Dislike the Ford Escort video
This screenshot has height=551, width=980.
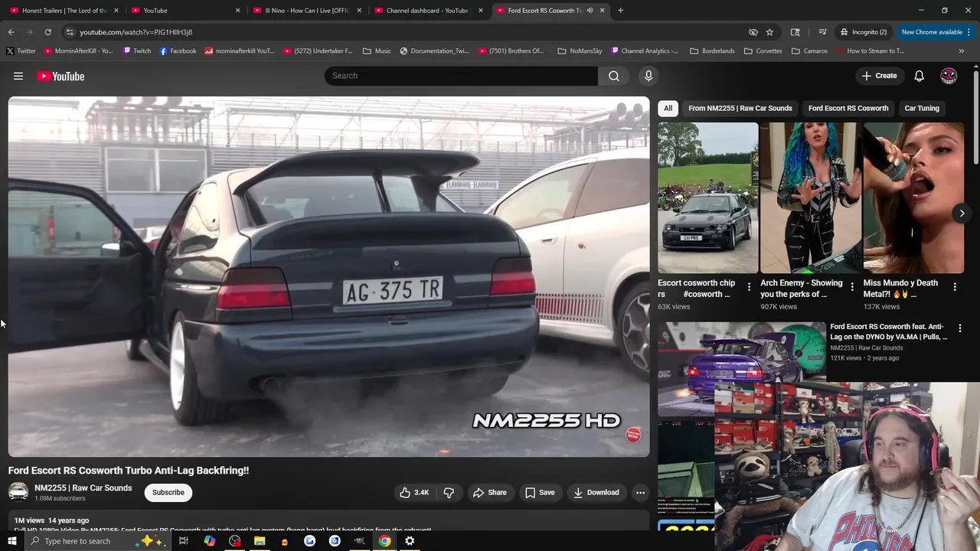[x=449, y=492]
